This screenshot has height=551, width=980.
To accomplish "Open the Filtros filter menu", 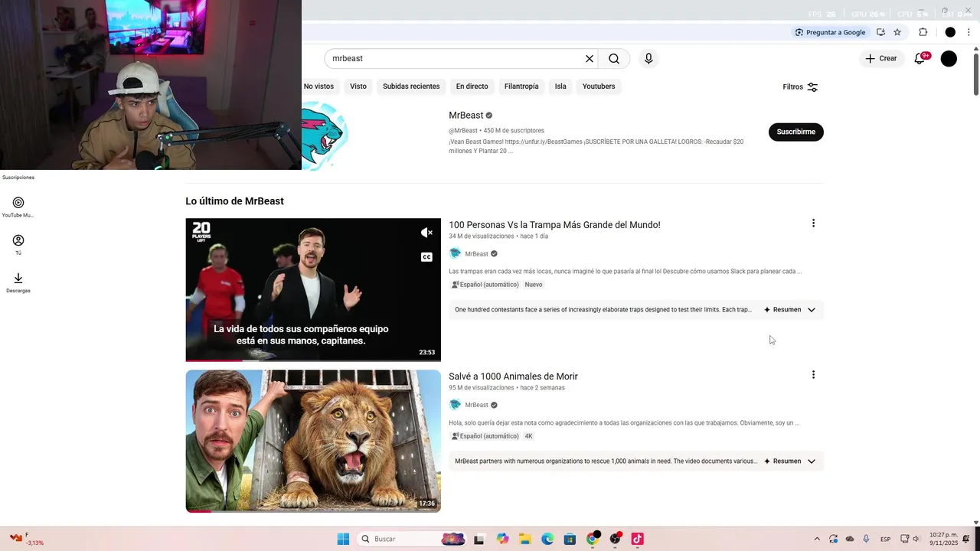I will point(800,87).
